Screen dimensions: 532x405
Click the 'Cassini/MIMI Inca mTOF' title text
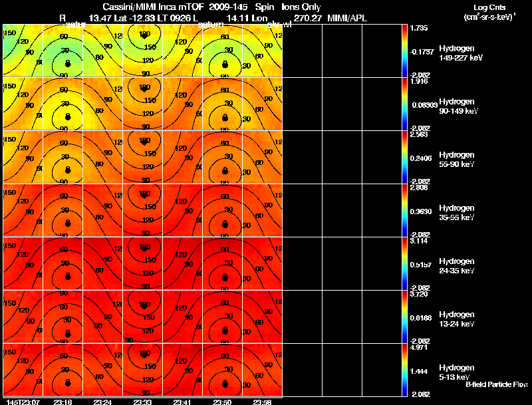click(153, 7)
